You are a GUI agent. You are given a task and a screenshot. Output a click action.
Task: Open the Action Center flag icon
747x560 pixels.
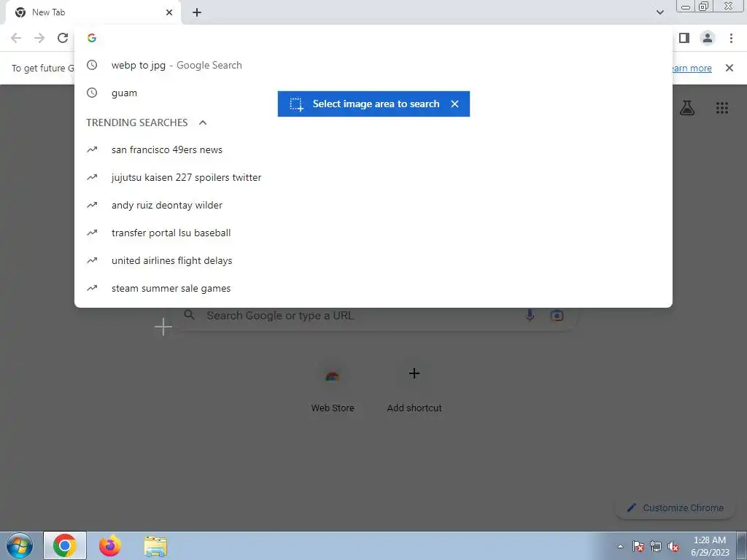click(x=638, y=546)
